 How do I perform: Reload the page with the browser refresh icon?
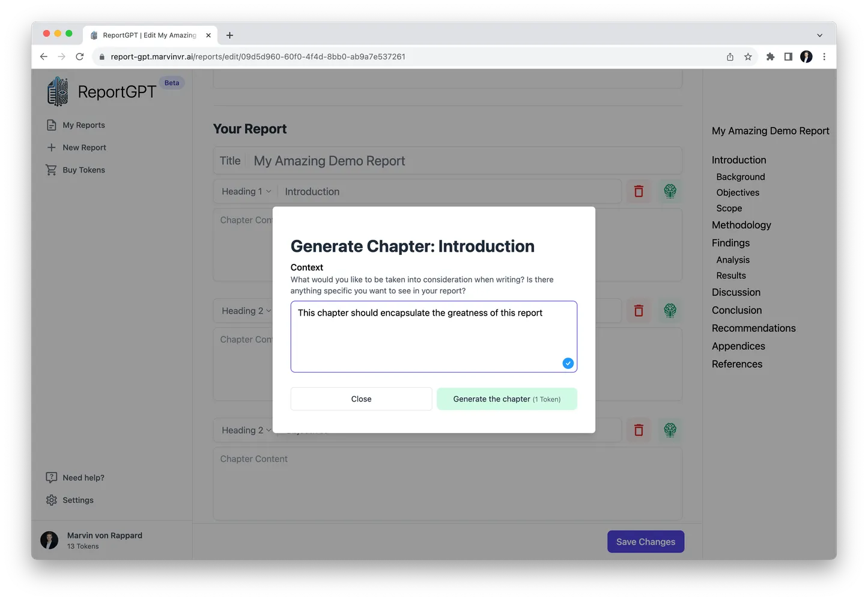pos(79,56)
